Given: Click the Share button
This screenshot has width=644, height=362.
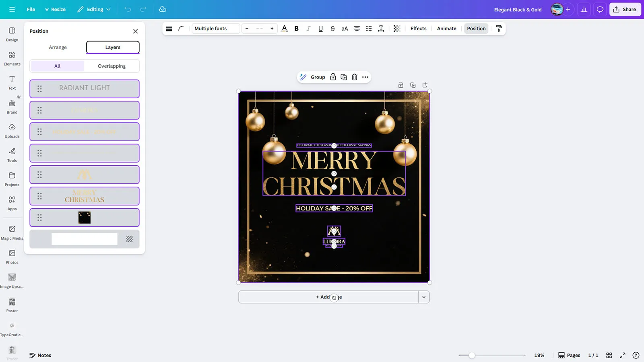Looking at the screenshot, I should (625, 9).
